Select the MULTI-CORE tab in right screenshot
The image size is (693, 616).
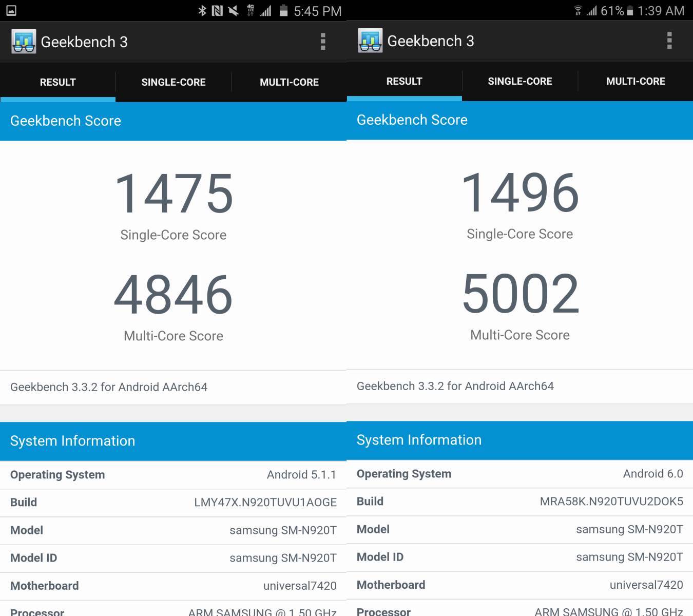click(636, 81)
